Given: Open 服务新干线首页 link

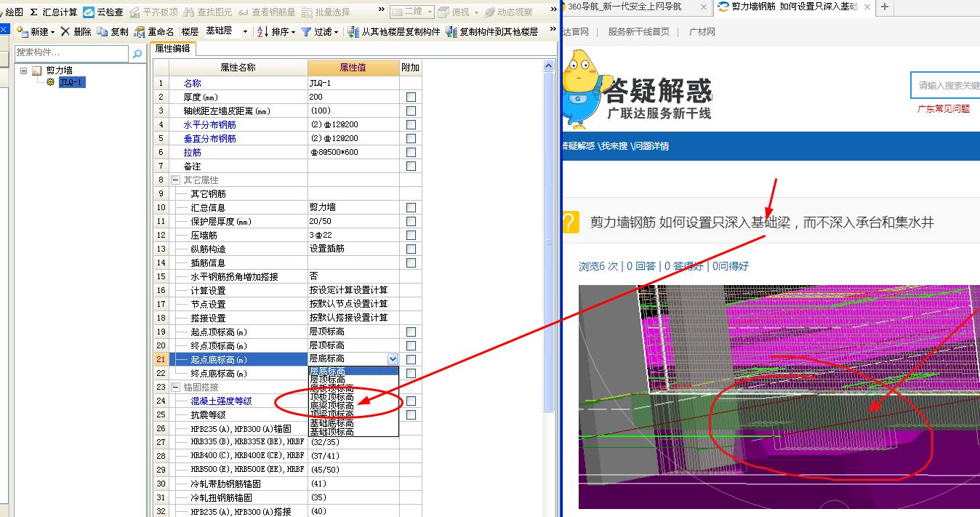Looking at the screenshot, I should (638, 32).
